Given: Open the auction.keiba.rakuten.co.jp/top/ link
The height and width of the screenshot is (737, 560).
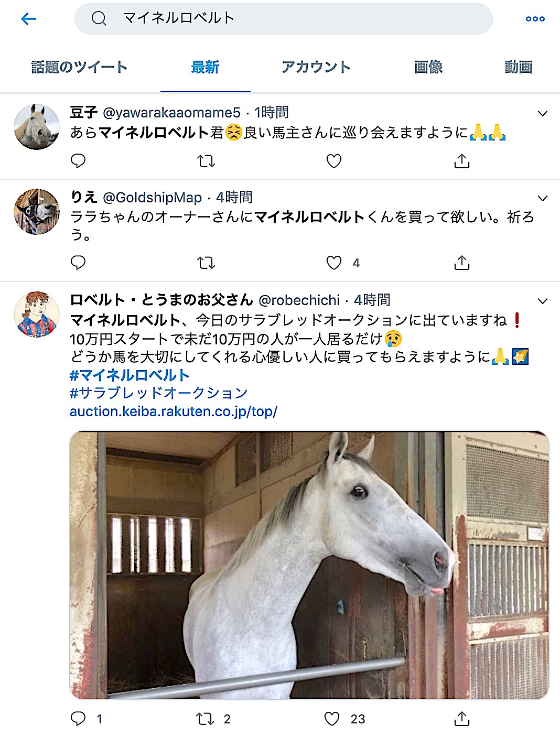Looking at the screenshot, I should click(x=174, y=411).
